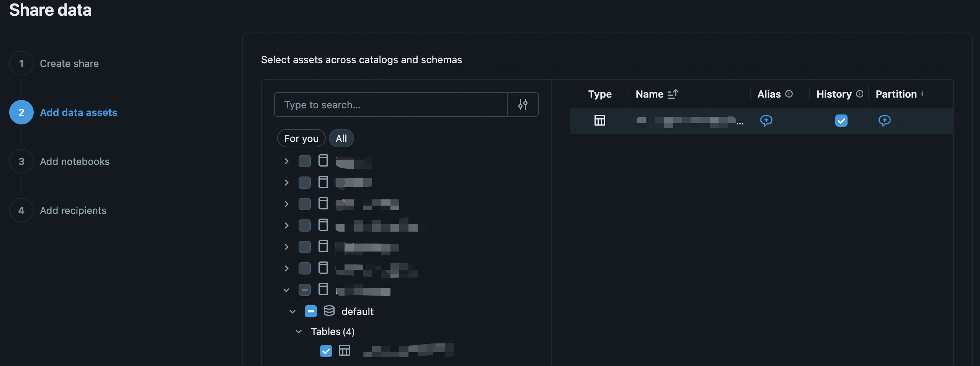This screenshot has height=366, width=980.
Task: Sort by the Name column header
Action: pos(650,94)
